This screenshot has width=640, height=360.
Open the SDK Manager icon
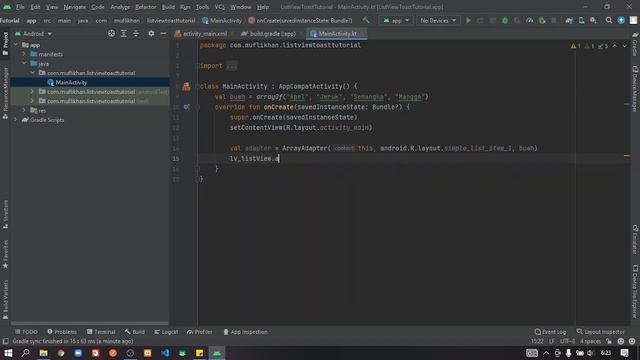(593, 20)
